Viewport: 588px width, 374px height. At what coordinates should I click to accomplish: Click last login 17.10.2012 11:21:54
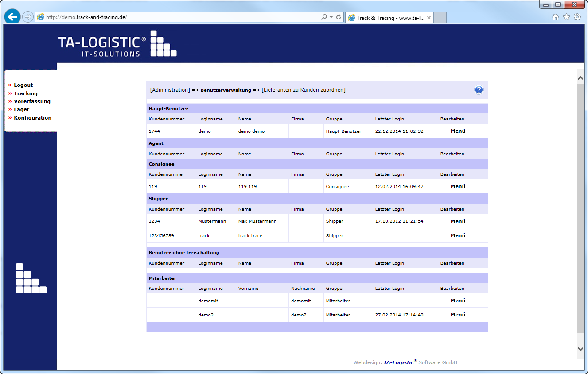(399, 221)
